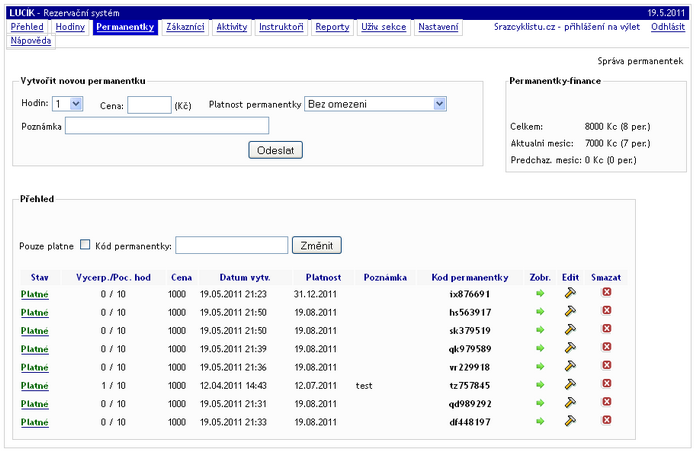The width and height of the screenshot is (700, 456).
Task: Edit permanentka vr229918 using hammer icon
Action: pyautogui.click(x=570, y=366)
